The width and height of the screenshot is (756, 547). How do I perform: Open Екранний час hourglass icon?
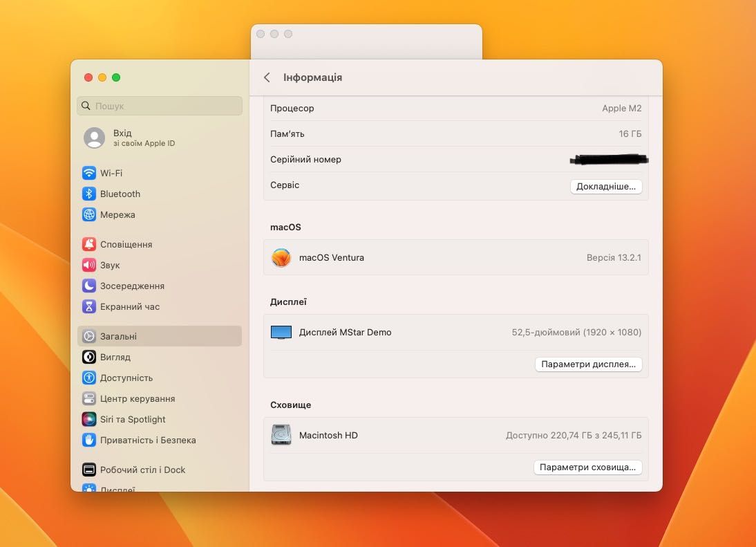[88, 306]
